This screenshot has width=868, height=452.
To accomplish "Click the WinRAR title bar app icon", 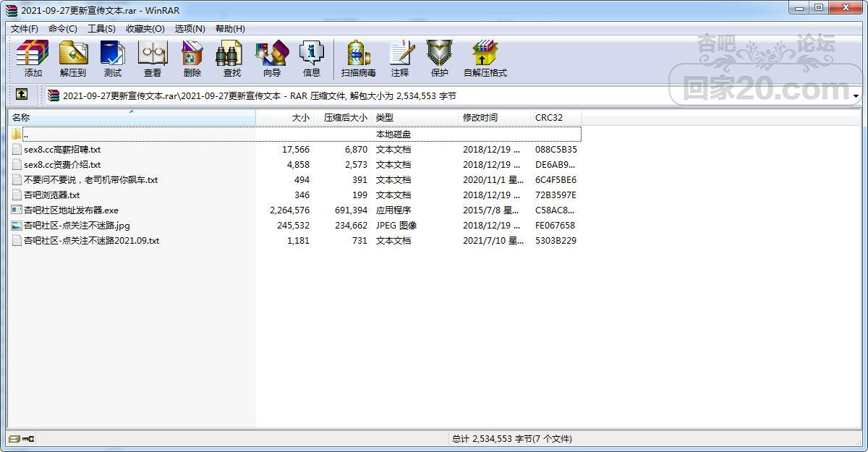I will coord(12,10).
